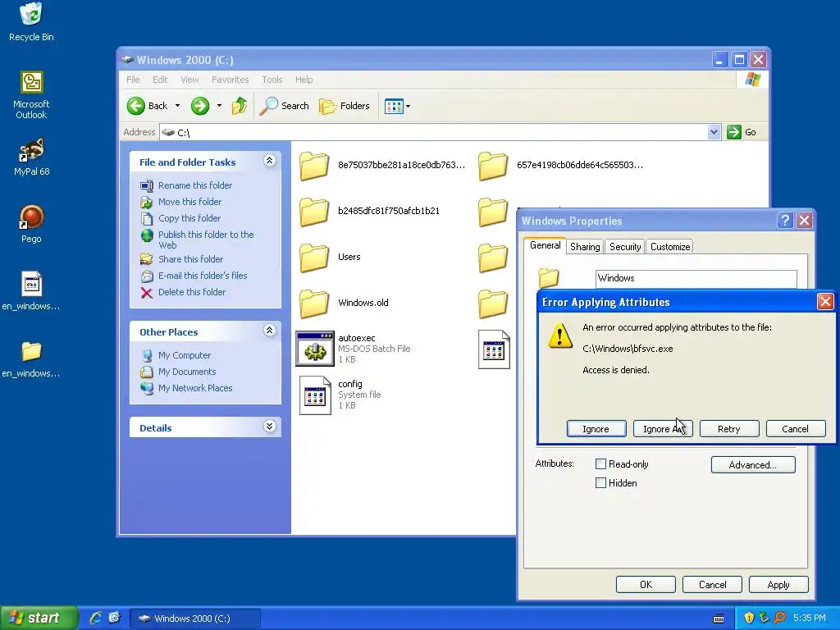
Task: Expand the Address bar dropdown list
Action: click(x=714, y=132)
